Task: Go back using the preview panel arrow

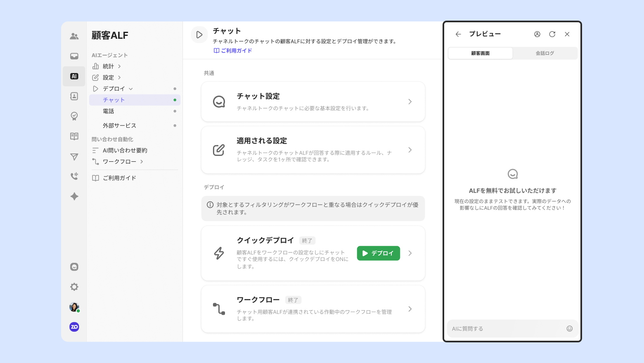Action: 458,34
